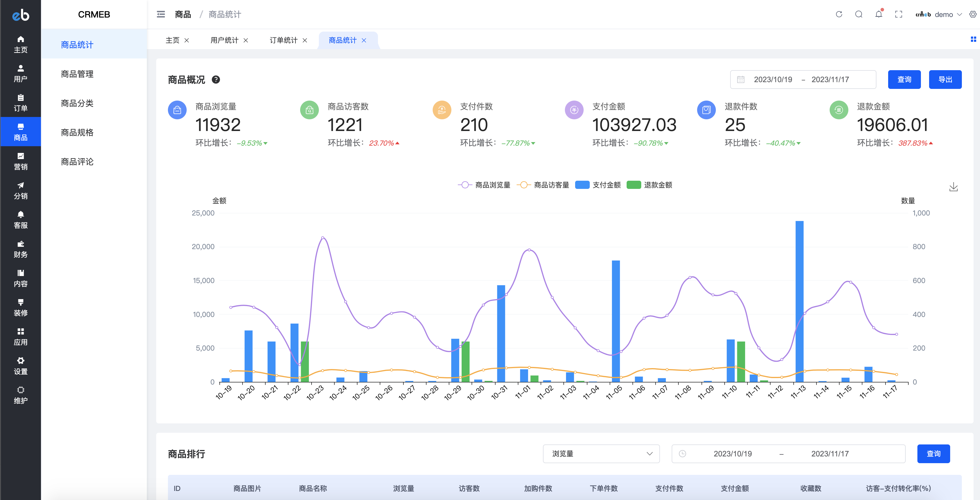Toggle 退款金额 series in chart legend
980x500 pixels.
pos(649,185)
